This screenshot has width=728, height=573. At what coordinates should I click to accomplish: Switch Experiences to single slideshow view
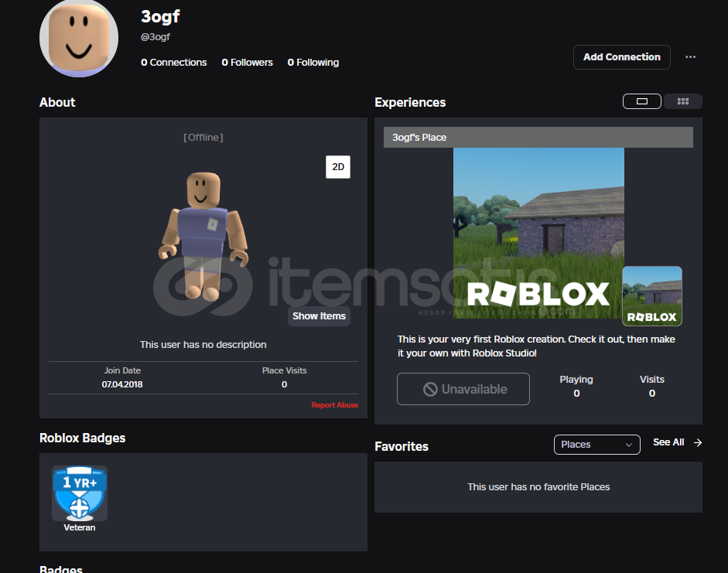coord(641,101)
